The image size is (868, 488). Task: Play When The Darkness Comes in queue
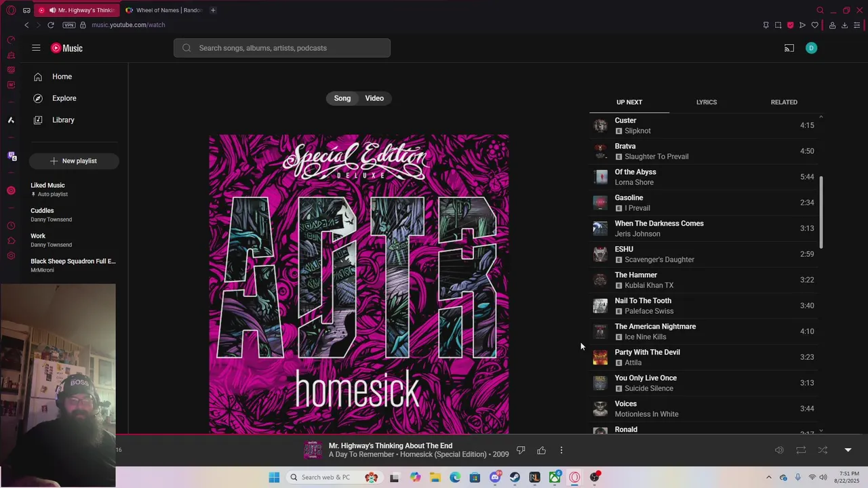703,228
